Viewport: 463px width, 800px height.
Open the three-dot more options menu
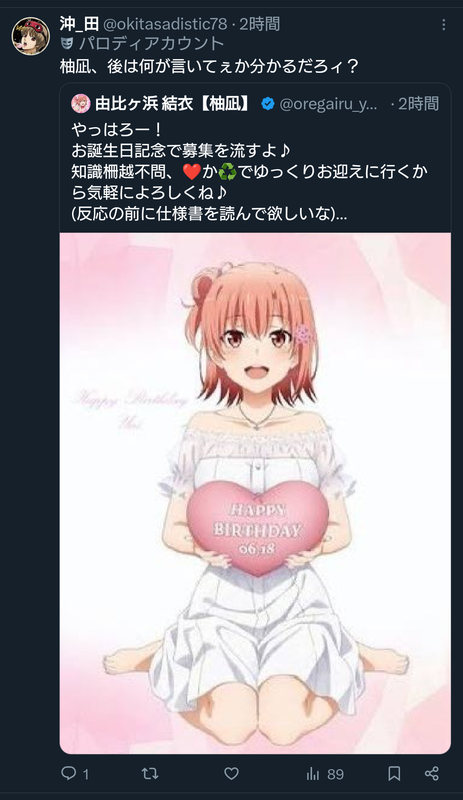point(444,24)
